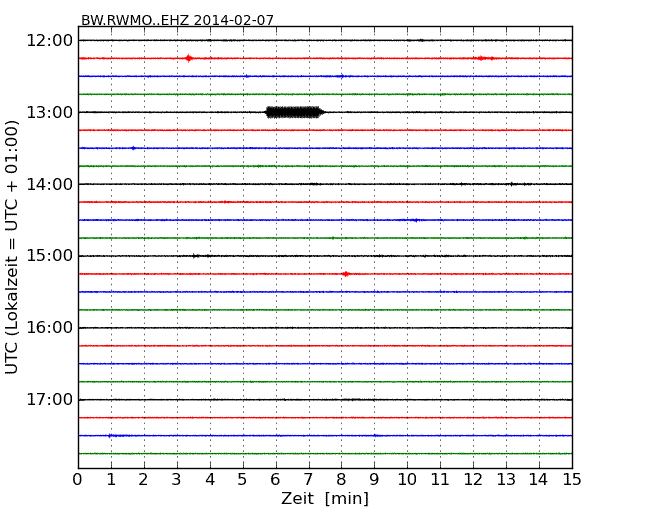This screenshot has height=520, width=650.
Task: Click the x-axis tick label 1
Action: tap(111, 479)
